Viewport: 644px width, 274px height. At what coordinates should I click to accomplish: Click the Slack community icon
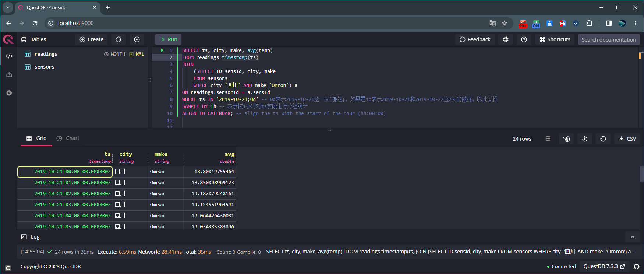[506, 39]
